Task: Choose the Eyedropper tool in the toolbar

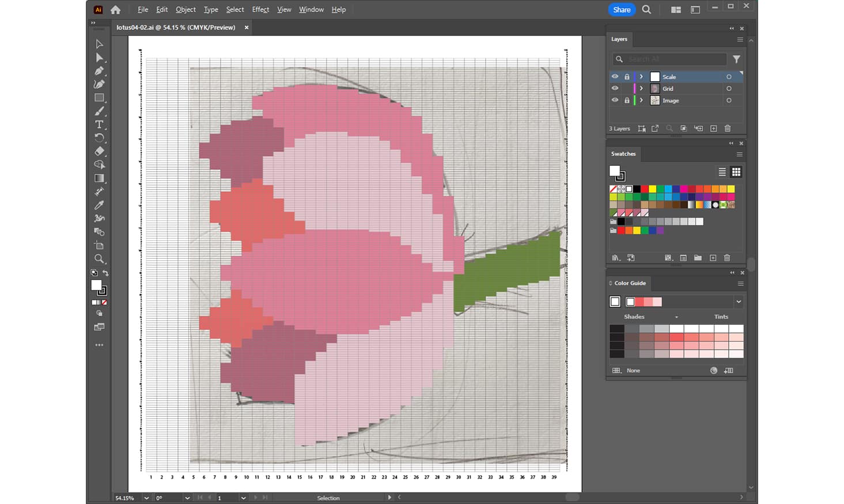Action: [x=99, y=205]
